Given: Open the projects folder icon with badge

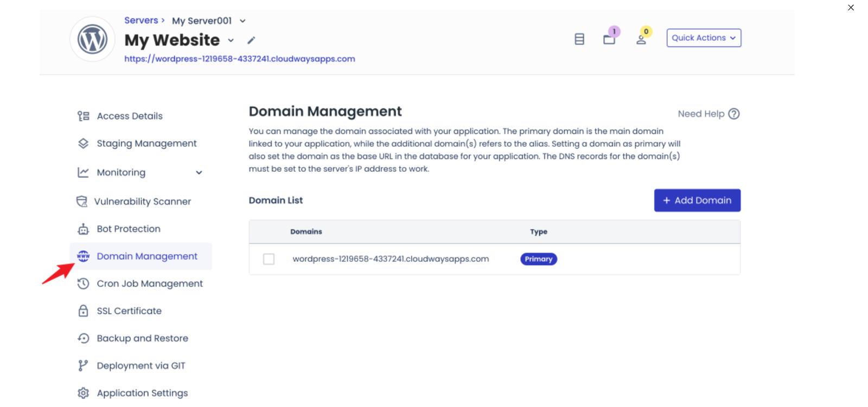Looking at the screenshot, I should tap(609, 39).
